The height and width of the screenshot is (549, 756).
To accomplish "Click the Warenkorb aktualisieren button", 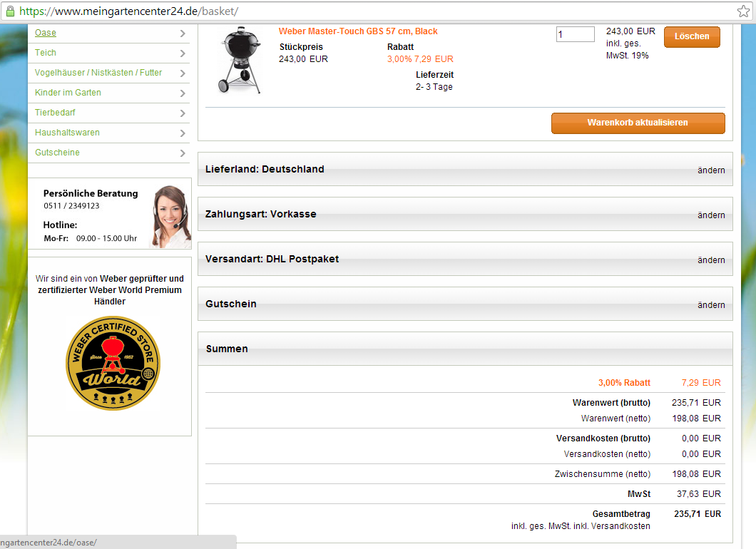I will [638, 123].
